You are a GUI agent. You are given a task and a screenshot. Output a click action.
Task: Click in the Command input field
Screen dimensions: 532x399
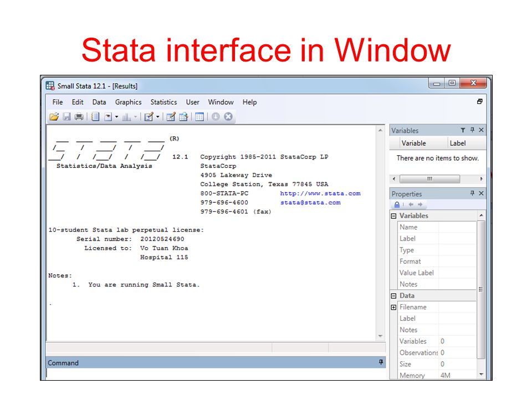[216, 374]
